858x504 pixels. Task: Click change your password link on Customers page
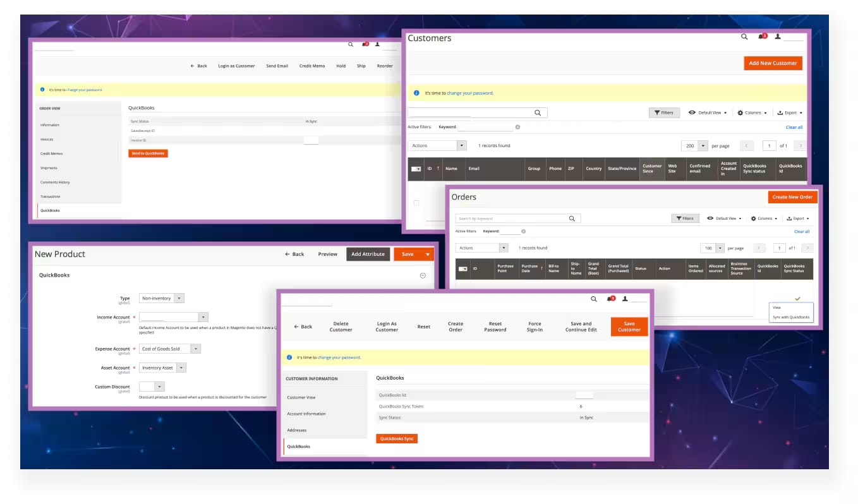point(469,93)
